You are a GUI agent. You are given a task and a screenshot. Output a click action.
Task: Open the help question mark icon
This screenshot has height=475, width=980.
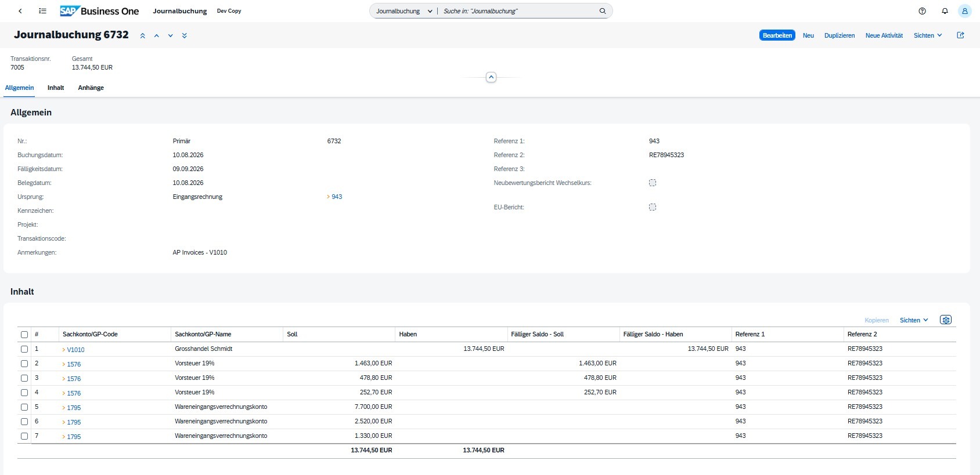pos(922,11)
